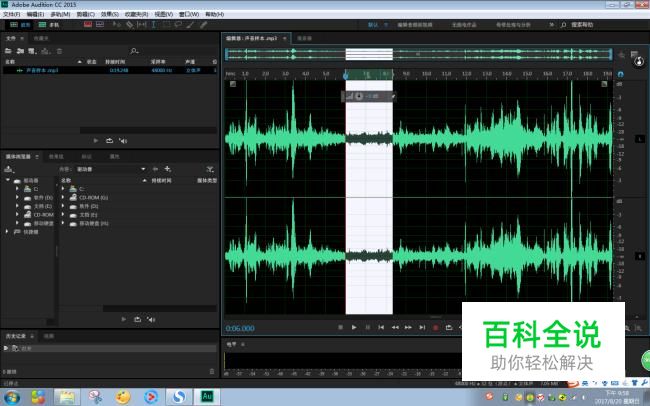Play preview in Files panel

click(96, 141)
